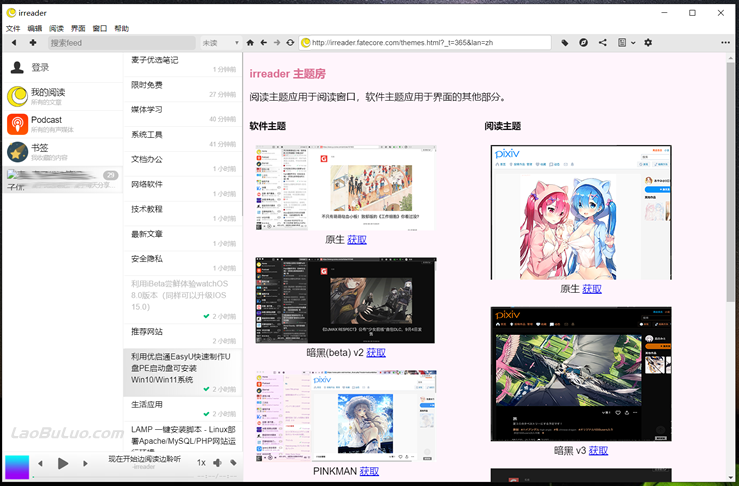Open the 原生 software theme preview image
739x486 pixels.
[345, 188]
